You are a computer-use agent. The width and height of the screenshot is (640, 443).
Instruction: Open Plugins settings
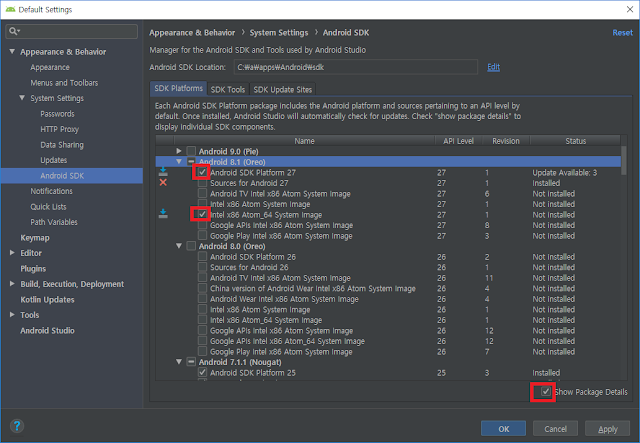click(x=33, y=268)
